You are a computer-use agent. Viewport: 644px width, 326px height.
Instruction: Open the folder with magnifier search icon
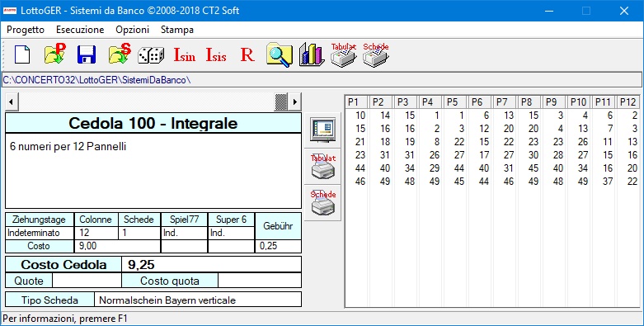(x=280, y=54)
